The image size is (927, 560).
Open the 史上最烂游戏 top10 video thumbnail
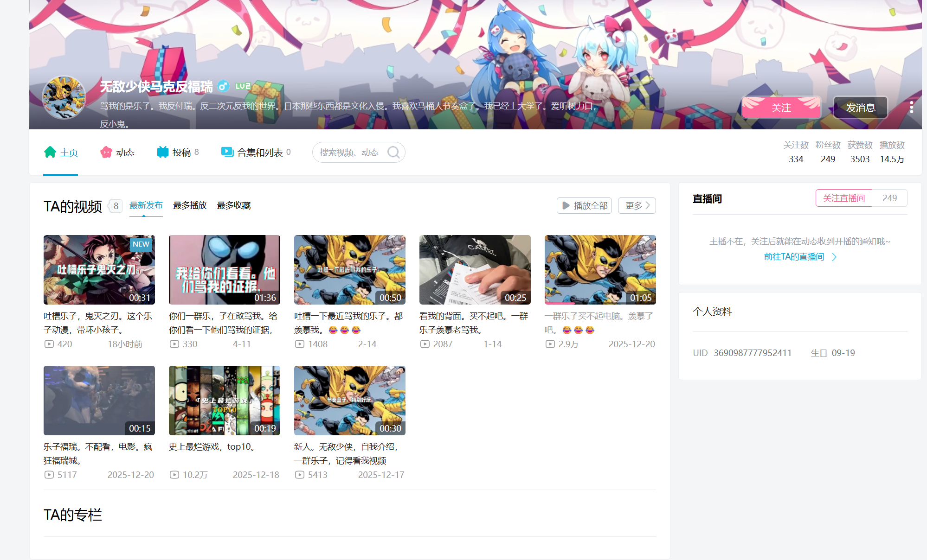[x=225, y=400]
